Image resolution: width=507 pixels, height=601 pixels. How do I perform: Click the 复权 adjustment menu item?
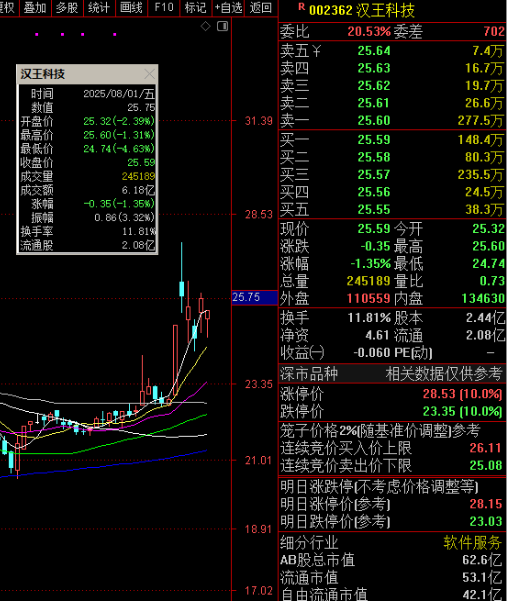8,7
